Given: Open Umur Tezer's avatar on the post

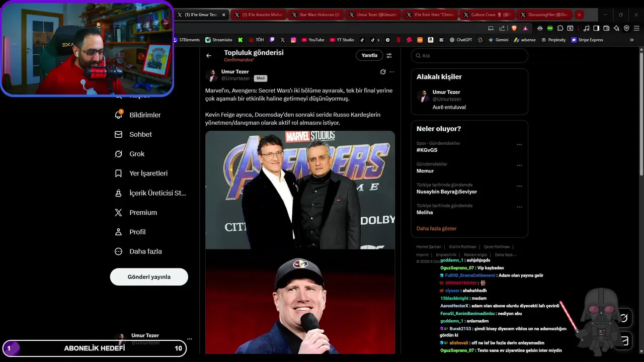Looking at the screenshot, I should pyautogui.click(x=212, y=75).
